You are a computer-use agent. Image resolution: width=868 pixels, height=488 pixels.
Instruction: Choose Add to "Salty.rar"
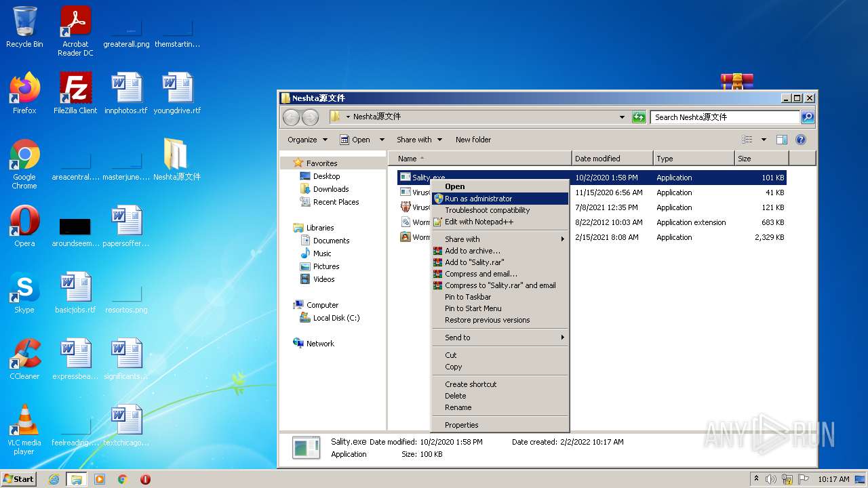(500, 262)
